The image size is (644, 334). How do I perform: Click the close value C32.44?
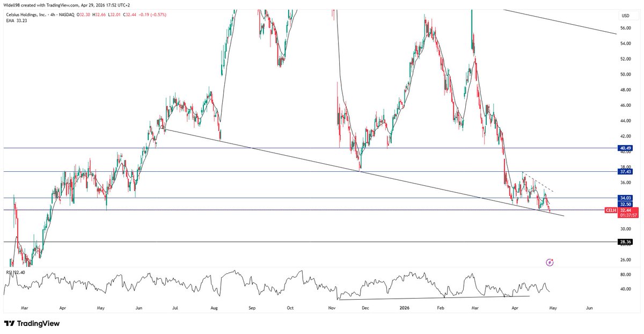[x=130, y=14]
